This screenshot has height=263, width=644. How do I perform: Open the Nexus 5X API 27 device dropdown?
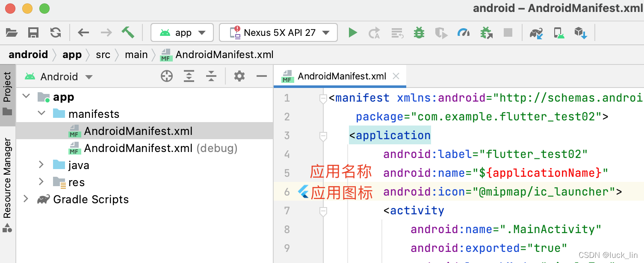(278, 32)
